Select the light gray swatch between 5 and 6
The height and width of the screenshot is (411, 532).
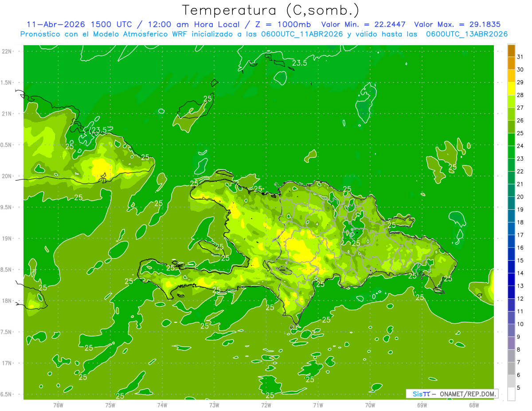click(511, 381)
